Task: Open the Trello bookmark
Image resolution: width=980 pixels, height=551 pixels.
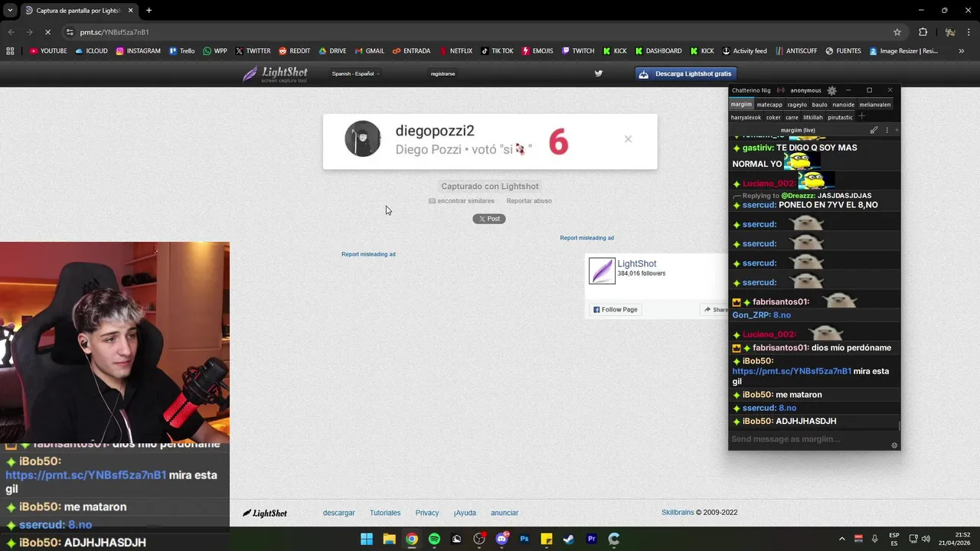Action: pos(181,51)
